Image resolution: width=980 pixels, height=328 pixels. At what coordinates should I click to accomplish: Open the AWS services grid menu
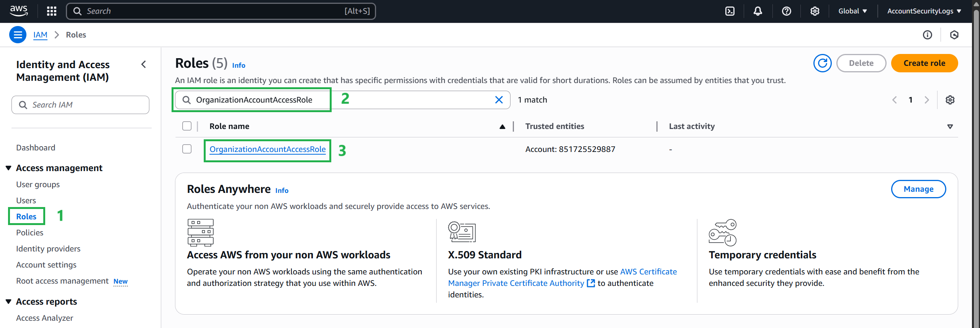[x=51, y=11]
